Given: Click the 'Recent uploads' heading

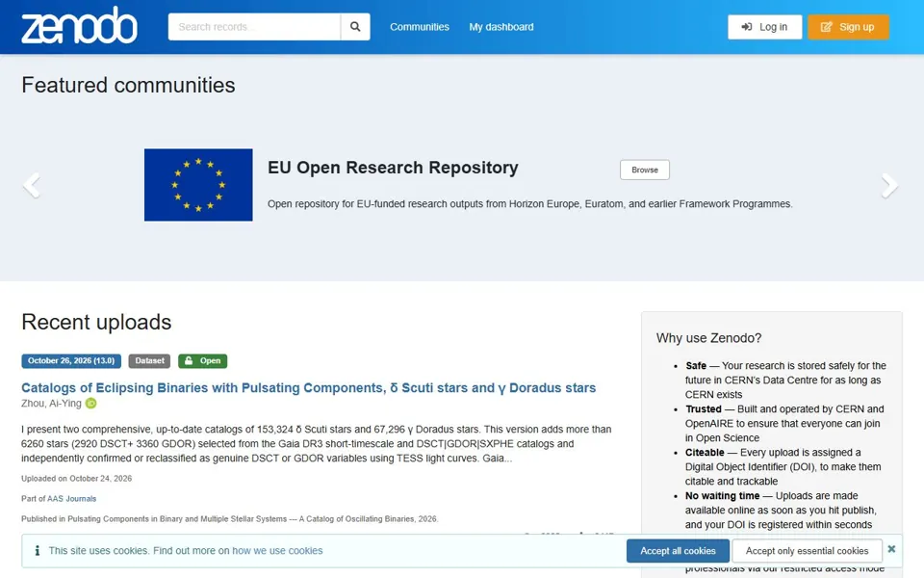Looking at the screenshot, I should 96,322.
